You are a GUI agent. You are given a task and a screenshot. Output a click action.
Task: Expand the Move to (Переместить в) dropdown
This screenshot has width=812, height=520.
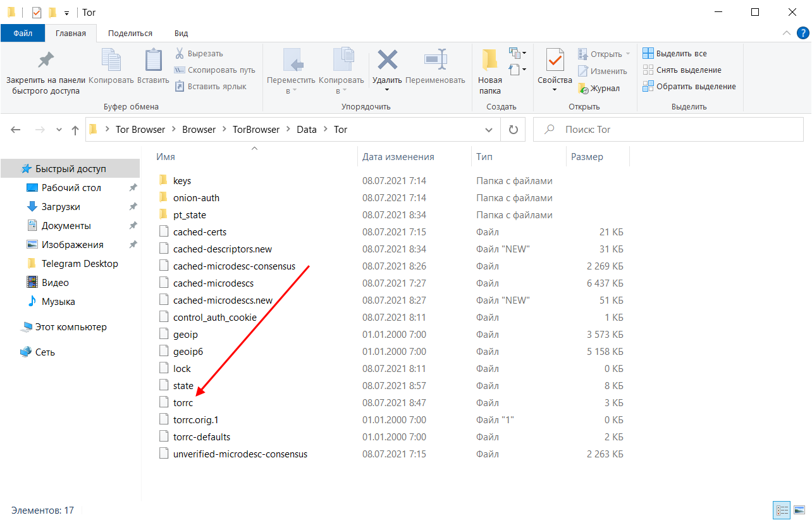tap(291, 90)
